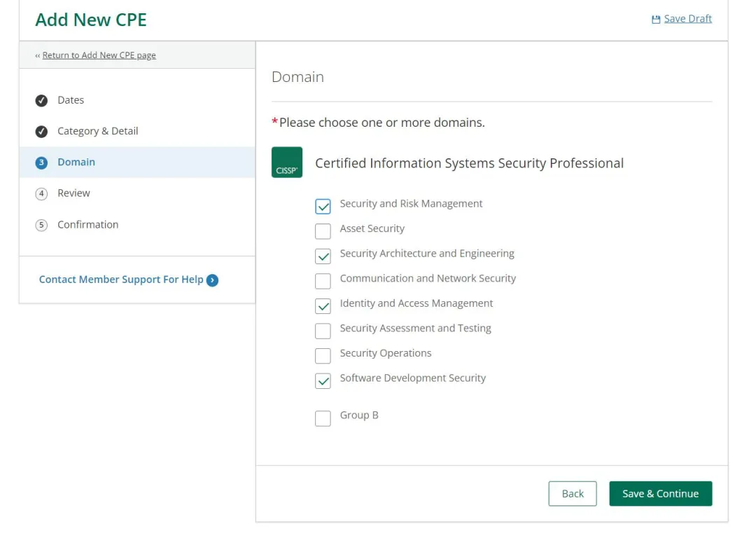Check Communication and Network Security
756x536 pixels.
(323, 281)
